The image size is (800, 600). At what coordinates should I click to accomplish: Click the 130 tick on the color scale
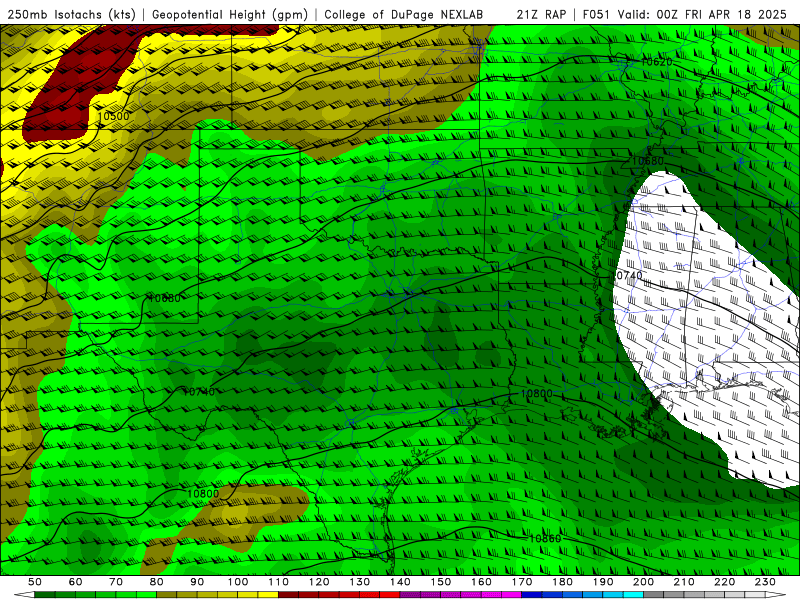point(360,582)
